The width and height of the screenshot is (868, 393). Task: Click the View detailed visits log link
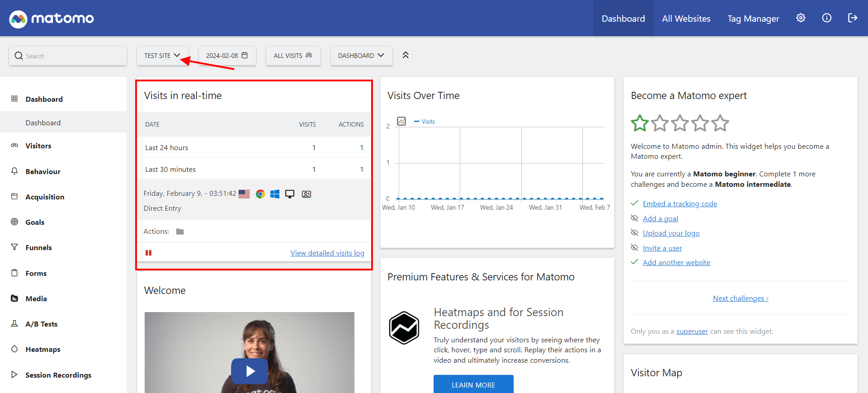click(x=327, y=253)
